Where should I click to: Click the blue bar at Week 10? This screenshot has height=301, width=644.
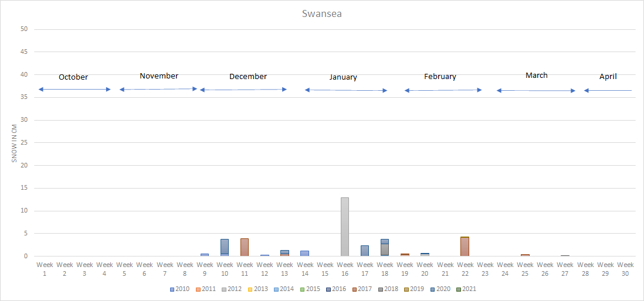click(x=225, y=247)
